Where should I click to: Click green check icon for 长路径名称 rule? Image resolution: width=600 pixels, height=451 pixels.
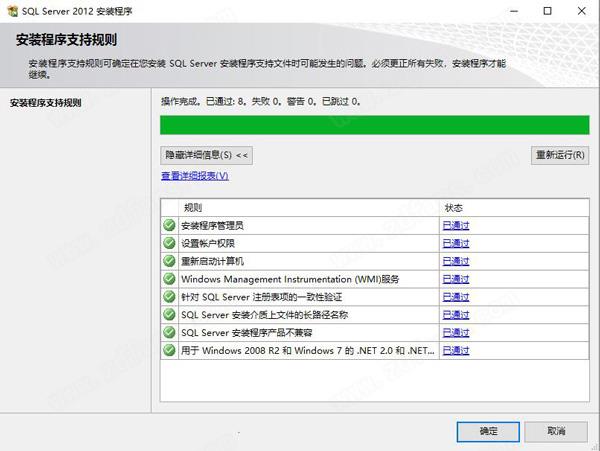[169, 314]
